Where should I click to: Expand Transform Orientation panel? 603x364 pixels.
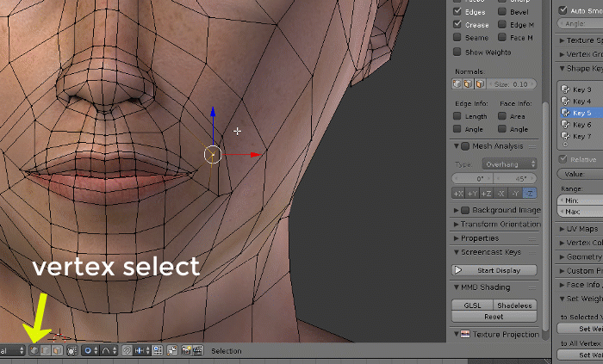pyautogui.click(x=456, y=225)
